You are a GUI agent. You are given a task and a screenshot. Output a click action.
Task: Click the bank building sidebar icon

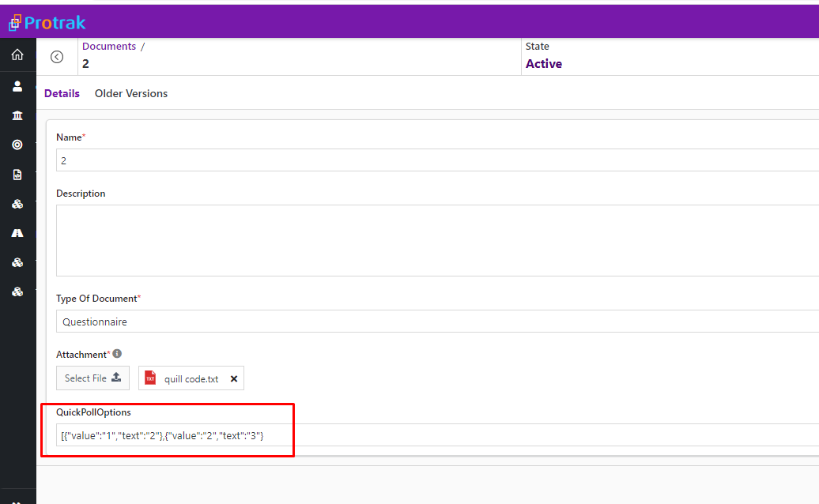click(17, 115)
